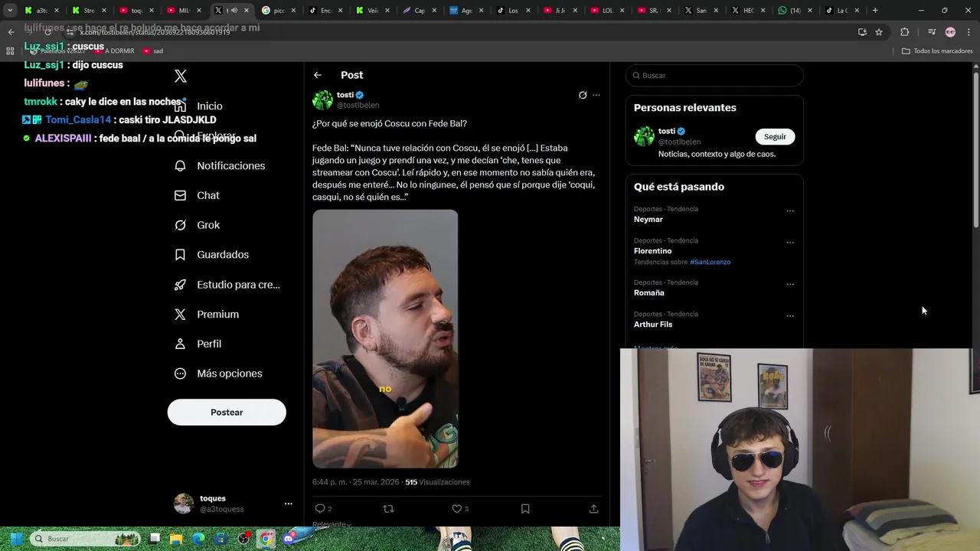This screenshot has width=980, height=551.
Task: Click the @tostibelen handle on the post
Action: coord(358,105)
